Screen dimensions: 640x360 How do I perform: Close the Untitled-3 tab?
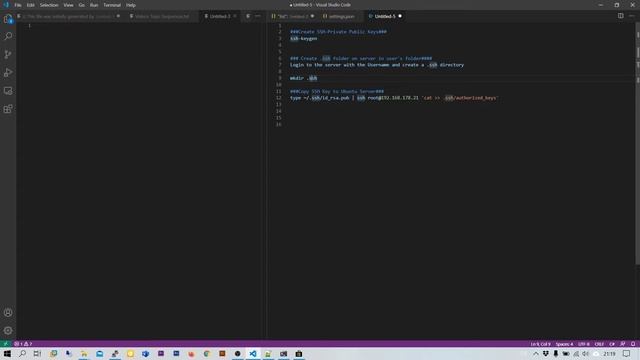[235, 16]
